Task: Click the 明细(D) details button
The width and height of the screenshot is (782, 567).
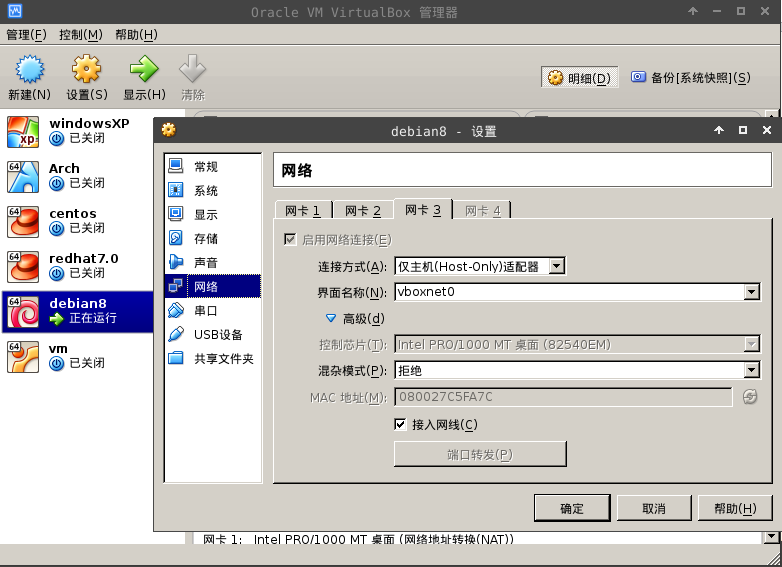Action: [x=580, y=78]
